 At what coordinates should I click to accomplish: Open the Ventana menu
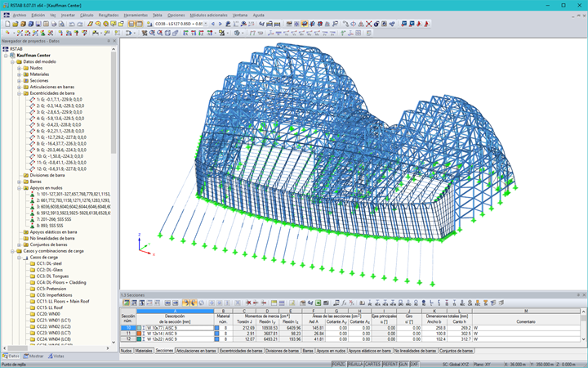(x=240, y=15)
